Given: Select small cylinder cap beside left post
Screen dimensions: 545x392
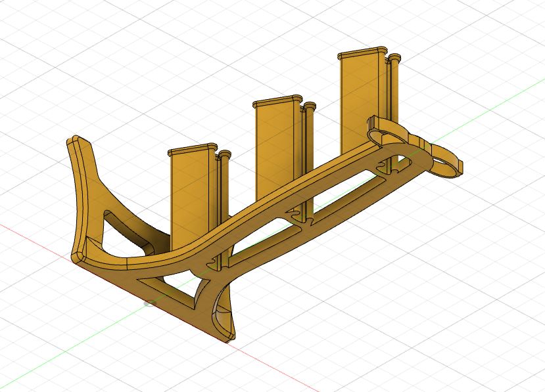Looking at the screenshot, I should [x=224, y=154].
